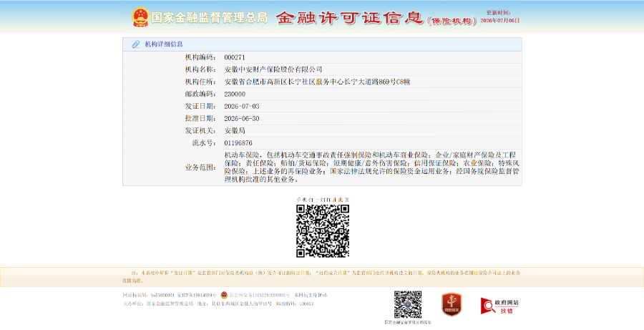Click the company name 安徽中安财产保险股份有限公司

pyautogui.click(x=273, y=69)
